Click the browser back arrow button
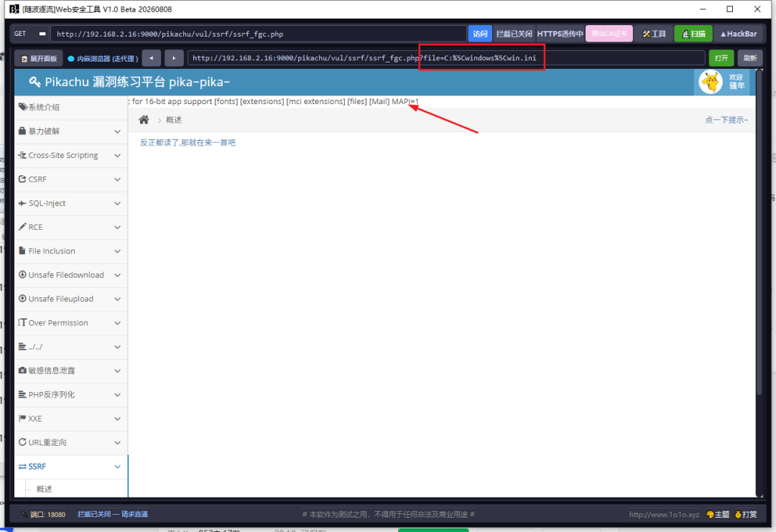 152,58
